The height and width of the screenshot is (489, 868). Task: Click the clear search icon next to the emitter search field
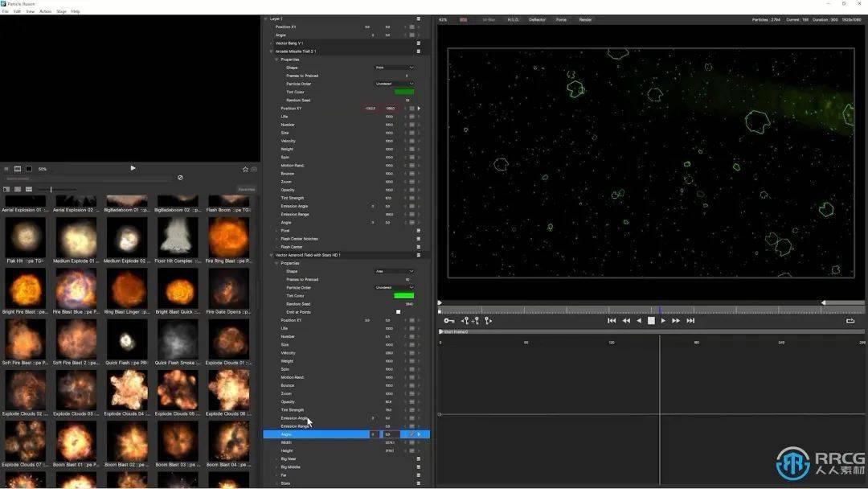180,178
